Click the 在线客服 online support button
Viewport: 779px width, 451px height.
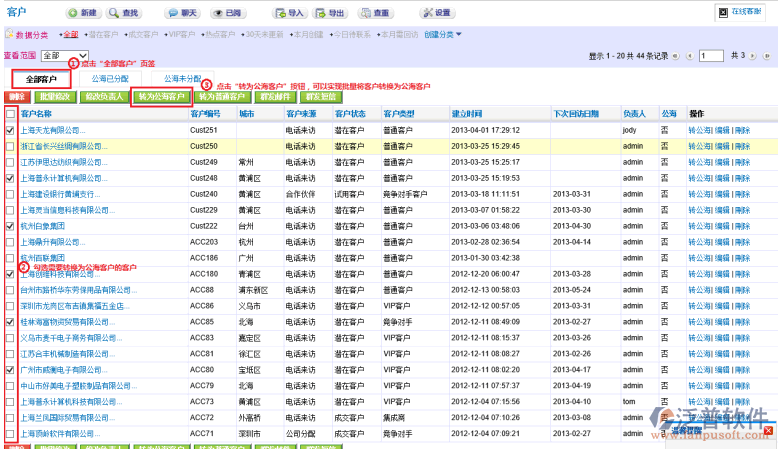(745, 10)
